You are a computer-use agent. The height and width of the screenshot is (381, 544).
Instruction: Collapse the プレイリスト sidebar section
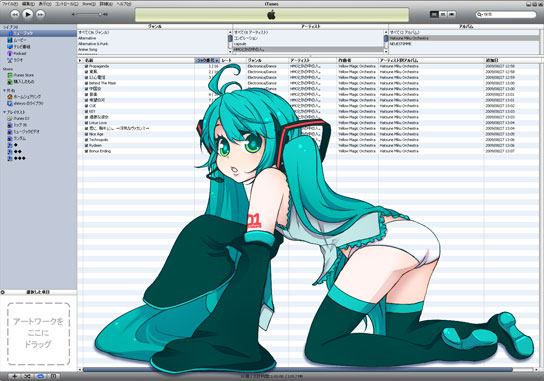[4, 112]
